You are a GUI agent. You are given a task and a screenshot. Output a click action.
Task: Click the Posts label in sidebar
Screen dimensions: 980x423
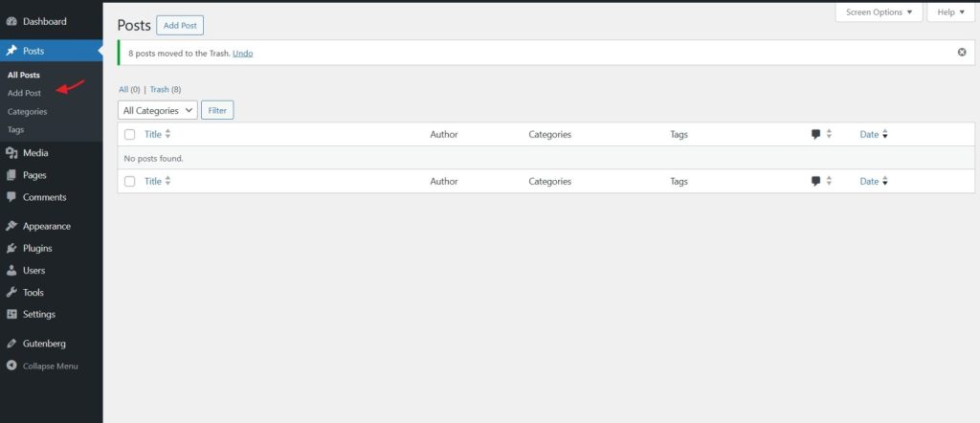click(x=33, y=51)
